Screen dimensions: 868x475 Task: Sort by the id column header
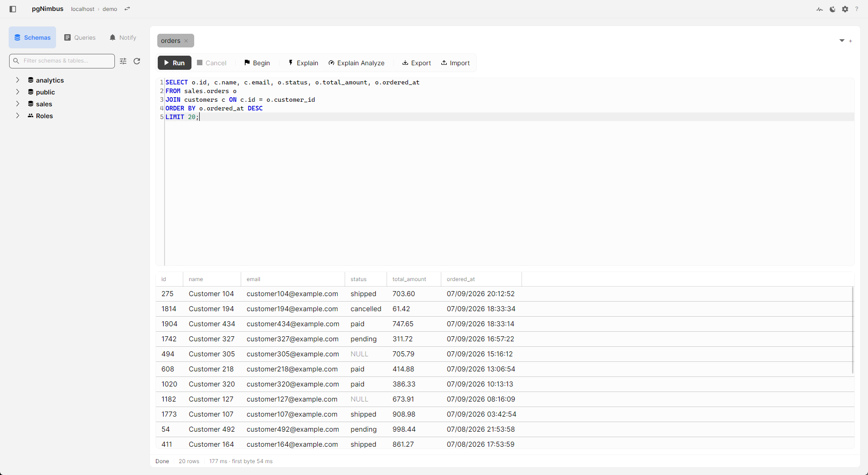(169, 279)
